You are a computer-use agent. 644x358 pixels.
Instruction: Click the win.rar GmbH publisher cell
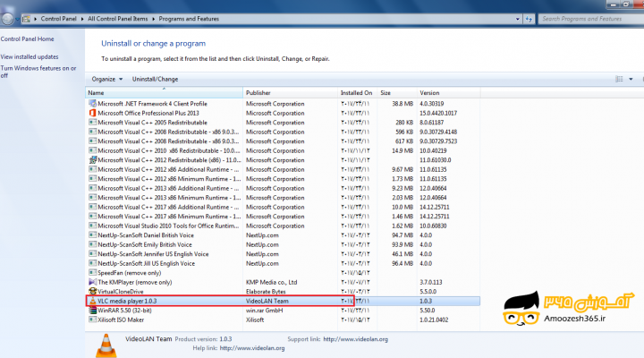pyautogui.click(x=265, y=311)
